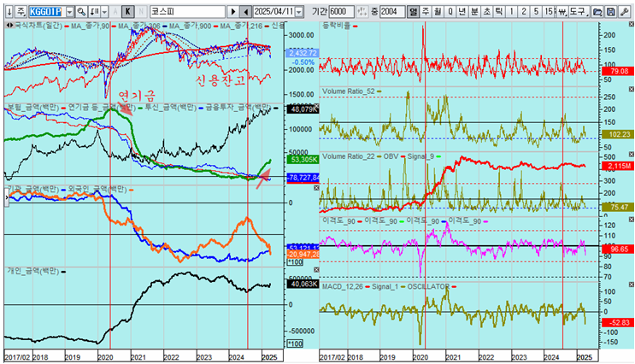Image resolution: width=635 pixels, height=364 pixels.
Task: Click the 투신_금액(백만) legend label
Action: point(170,108)
